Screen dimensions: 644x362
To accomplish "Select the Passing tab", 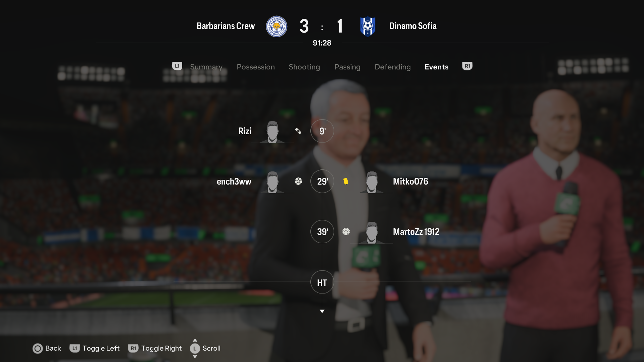I will pos(347,67).
